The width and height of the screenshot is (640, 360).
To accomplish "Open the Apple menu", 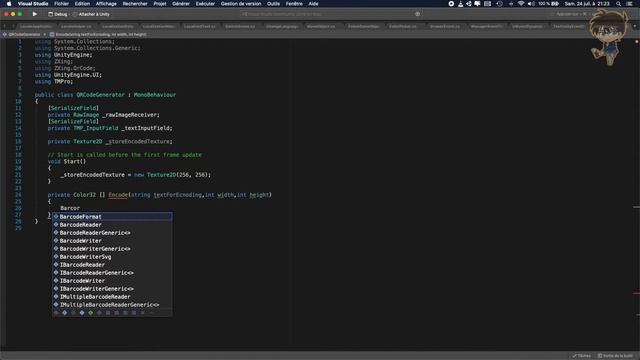I will tap(9, 4).
